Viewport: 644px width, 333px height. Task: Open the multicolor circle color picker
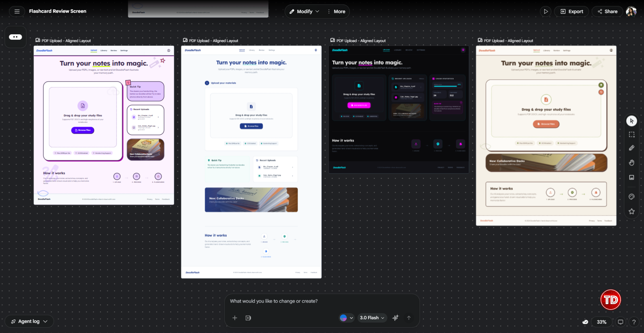(346, 318)
